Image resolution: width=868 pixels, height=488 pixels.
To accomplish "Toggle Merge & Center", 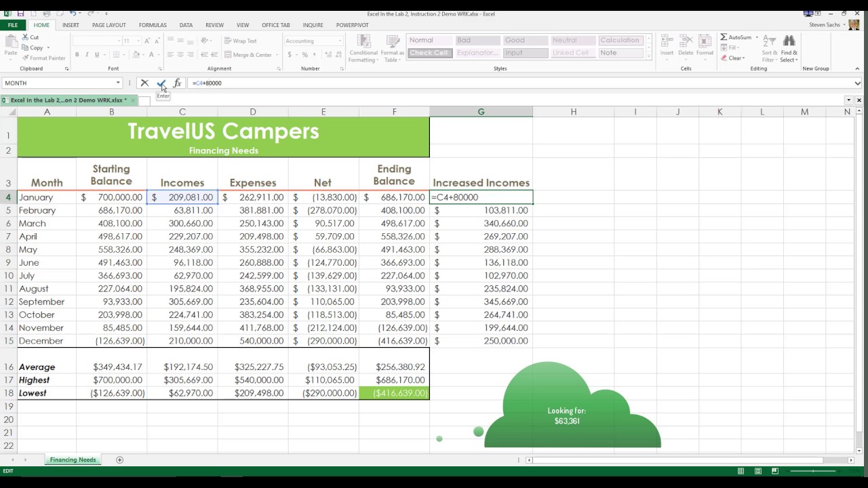I will coord(247,55).
